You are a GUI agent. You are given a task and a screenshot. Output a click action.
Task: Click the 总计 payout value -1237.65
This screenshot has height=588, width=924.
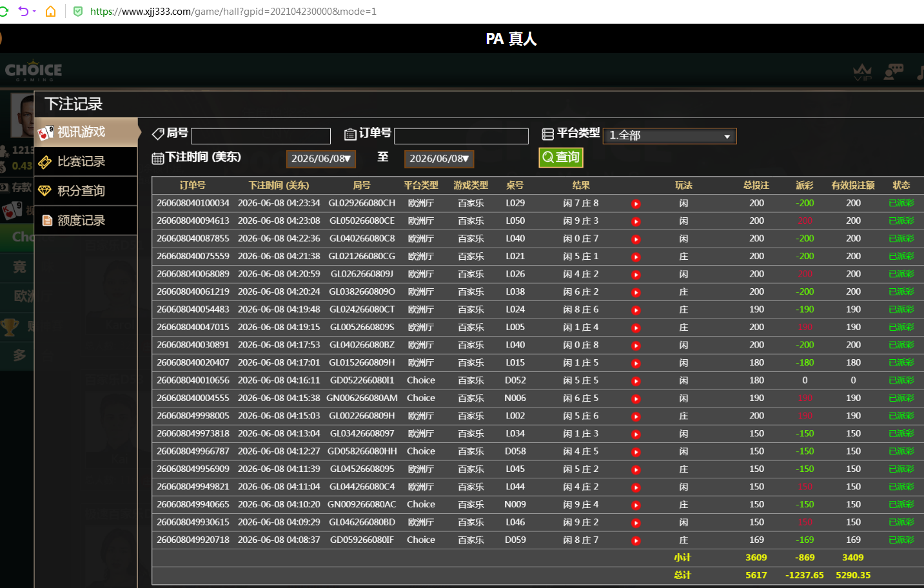805,575
